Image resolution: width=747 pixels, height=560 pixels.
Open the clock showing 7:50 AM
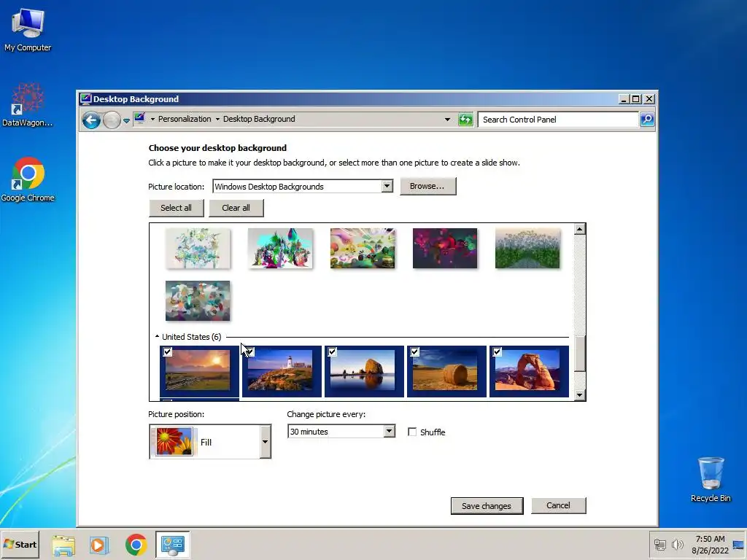click(x=710, y=539)
